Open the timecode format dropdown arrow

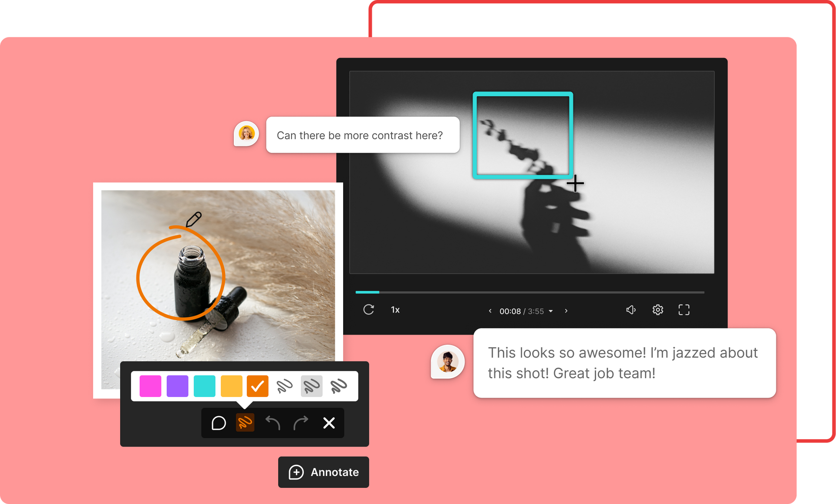point(551,311)
